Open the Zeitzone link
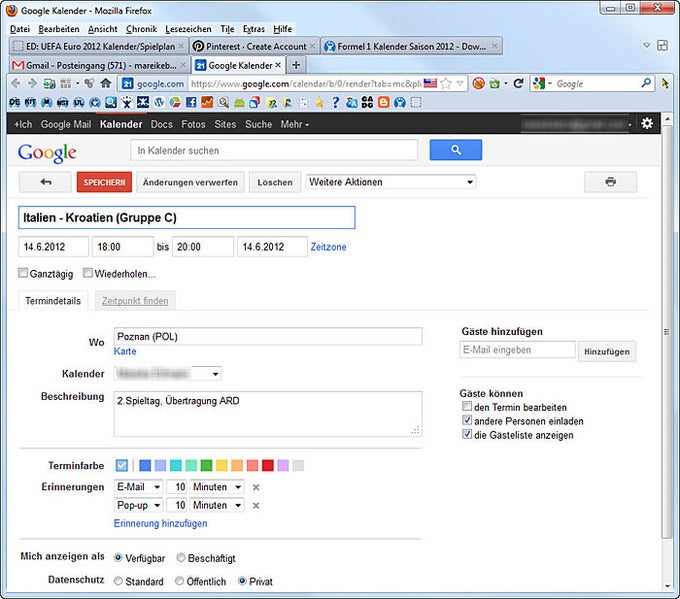680x599 pixels. (328, 247)
